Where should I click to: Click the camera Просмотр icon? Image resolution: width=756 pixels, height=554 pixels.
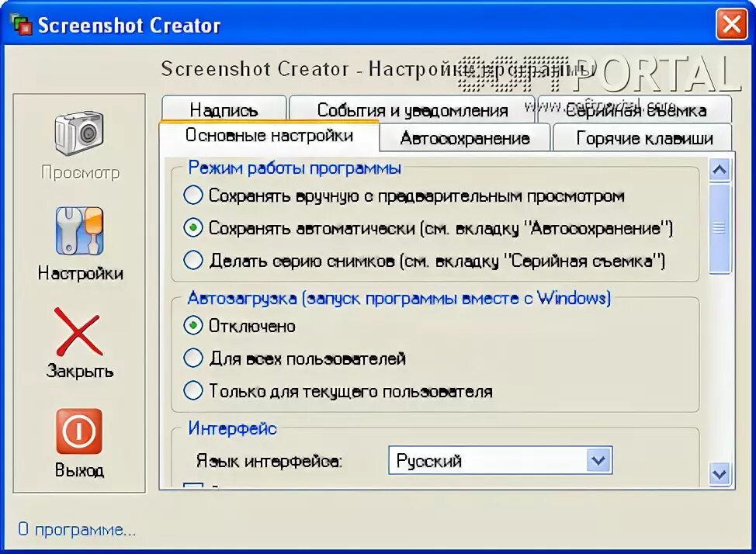point(79,134)
